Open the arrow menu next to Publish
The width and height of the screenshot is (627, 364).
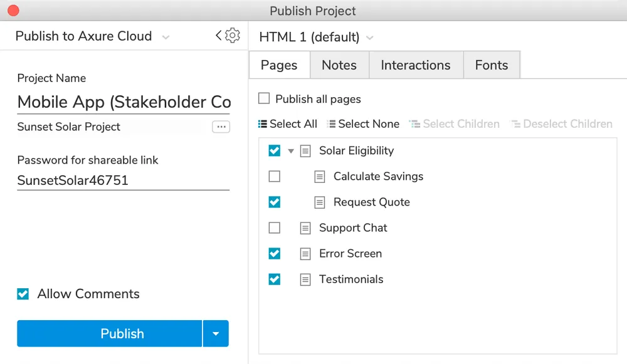216,334
